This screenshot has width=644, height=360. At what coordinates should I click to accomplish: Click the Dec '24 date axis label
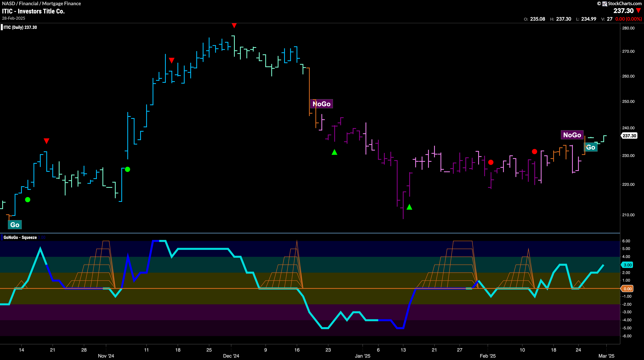(231, 356)
